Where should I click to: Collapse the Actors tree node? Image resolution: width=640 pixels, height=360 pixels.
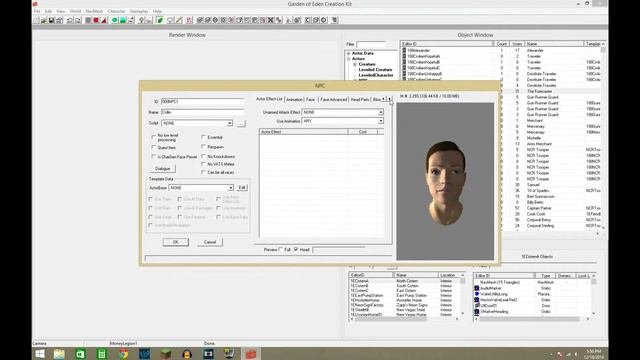point(349,59)
